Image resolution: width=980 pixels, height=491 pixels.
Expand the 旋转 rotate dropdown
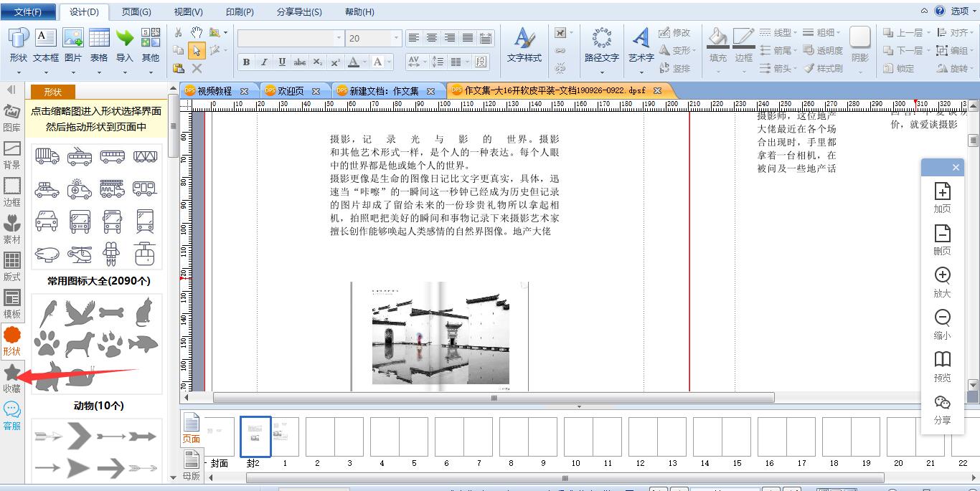(972, 69)
